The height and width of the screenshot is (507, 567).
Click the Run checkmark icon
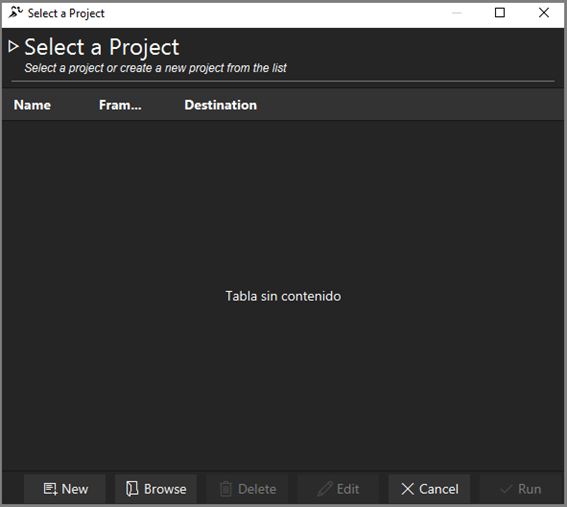[506, 489]
